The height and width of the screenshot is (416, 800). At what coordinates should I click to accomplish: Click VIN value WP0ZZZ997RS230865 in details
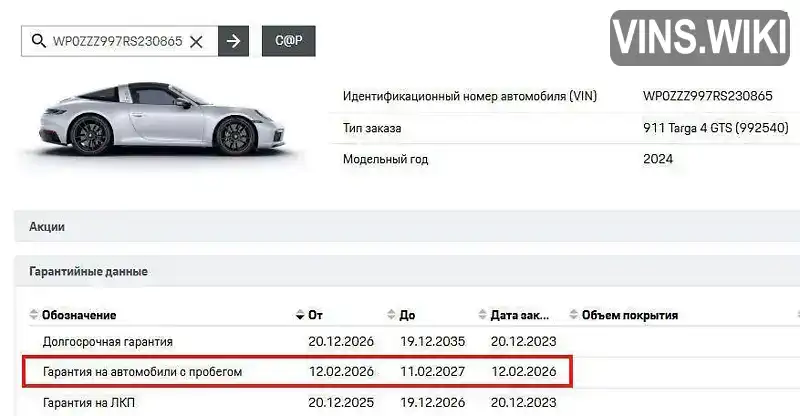(x=708, y=96)
